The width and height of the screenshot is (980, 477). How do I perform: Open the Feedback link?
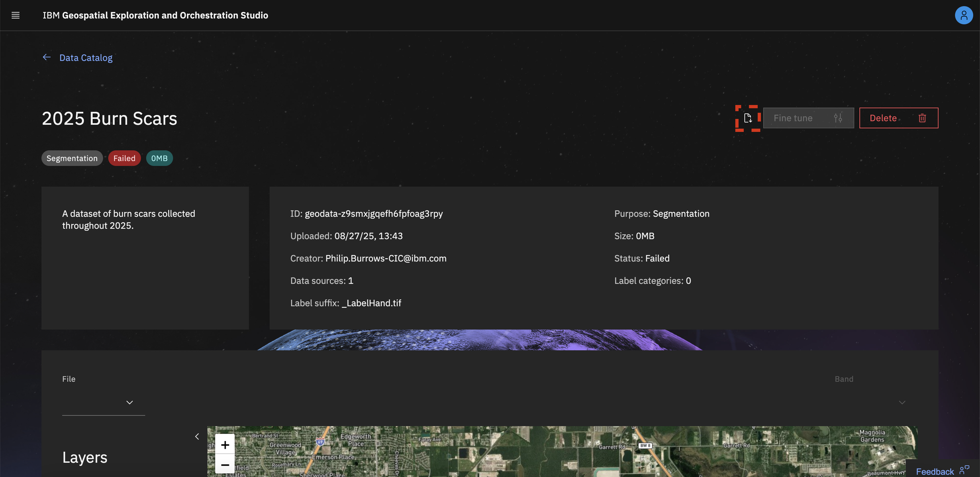pos(934,471)
